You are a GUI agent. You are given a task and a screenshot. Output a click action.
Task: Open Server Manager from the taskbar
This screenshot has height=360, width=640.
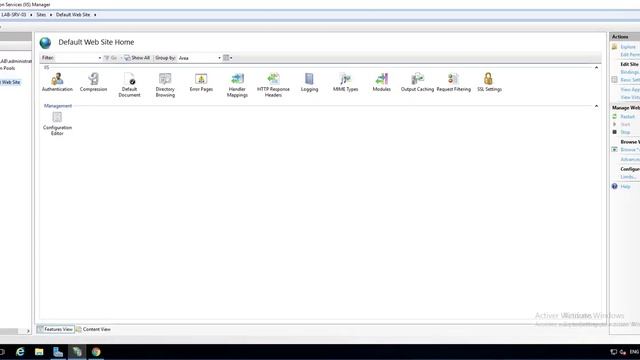pos(58,352)
